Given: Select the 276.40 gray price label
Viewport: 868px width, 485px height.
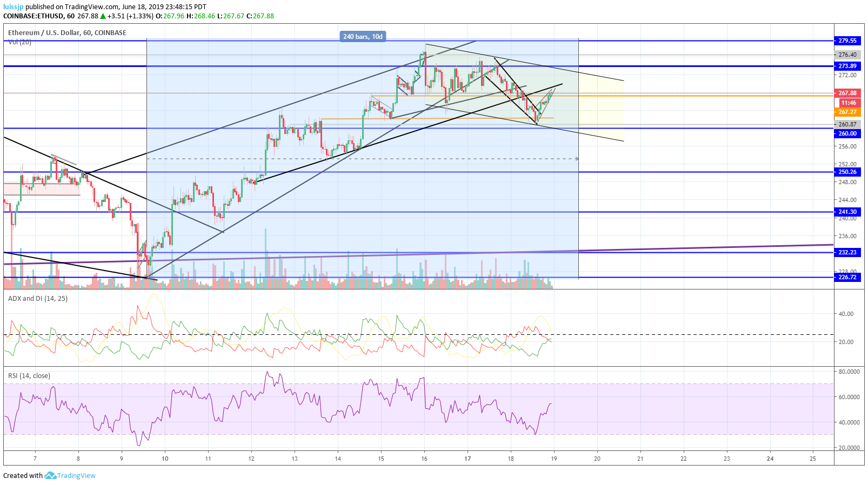Looking at the screenshot, I should pos(847,55).
